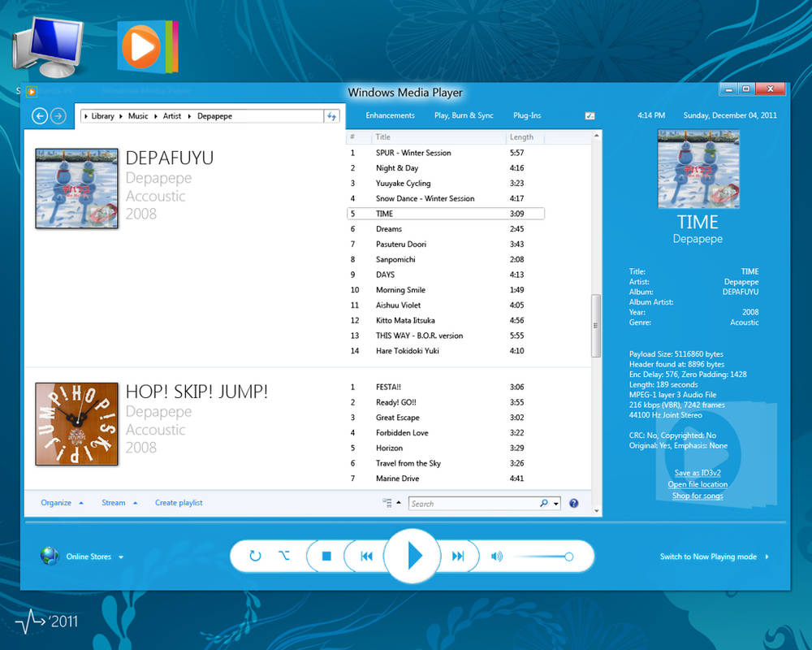Viewport: 812px width, 650px height.
Task: Expand view options dropdown arrow
Action: point(399,502)
